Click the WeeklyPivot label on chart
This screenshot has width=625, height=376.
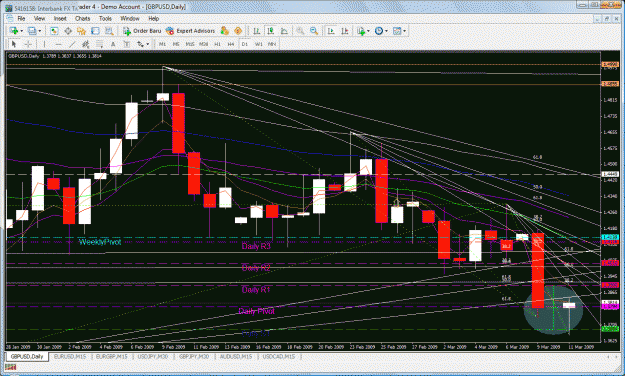click(100, 242)
